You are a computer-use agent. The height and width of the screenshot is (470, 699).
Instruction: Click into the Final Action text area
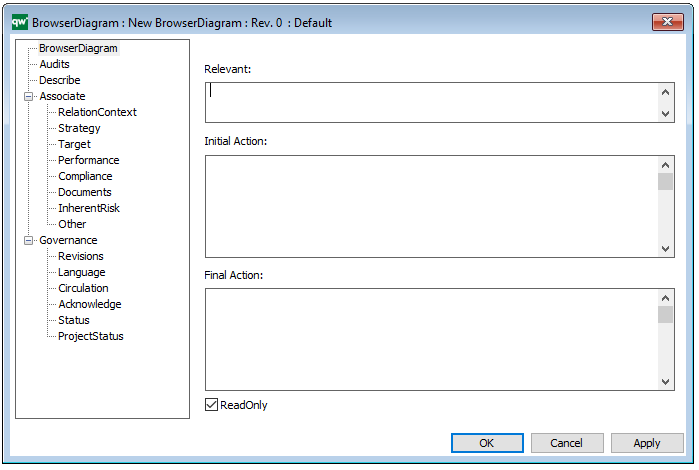(431, 339)
